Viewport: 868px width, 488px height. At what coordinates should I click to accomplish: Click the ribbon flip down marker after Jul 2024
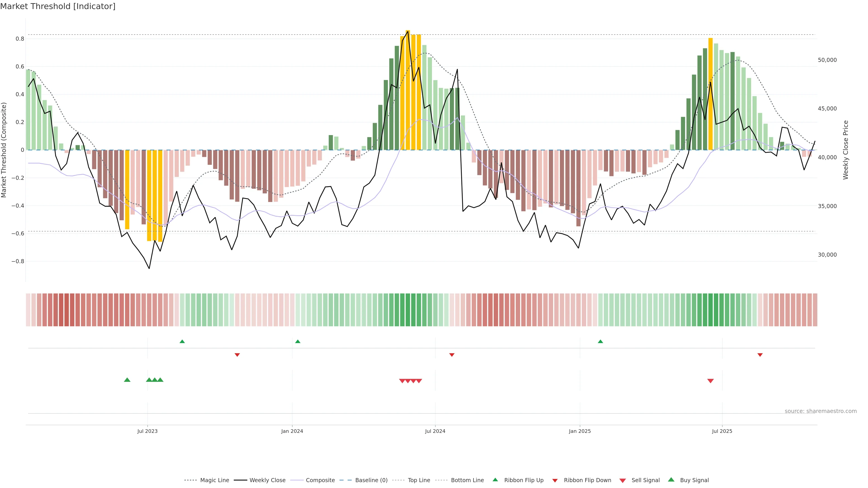[x=452, y=355]
